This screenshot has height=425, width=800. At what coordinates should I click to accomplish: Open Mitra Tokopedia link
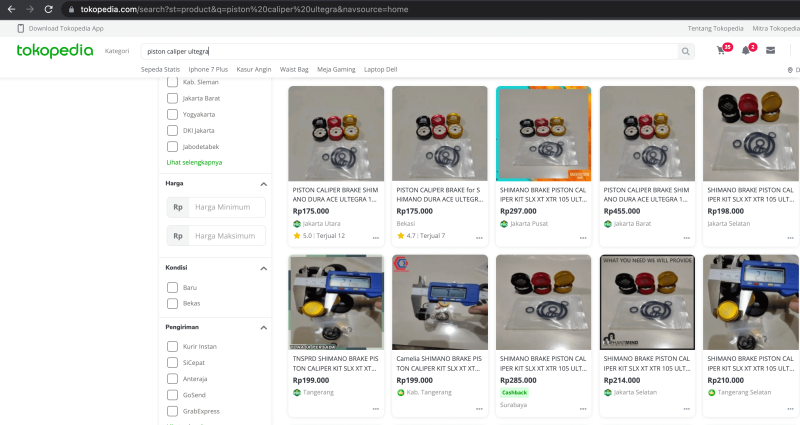pyautogui.click(x=776, y=29)
